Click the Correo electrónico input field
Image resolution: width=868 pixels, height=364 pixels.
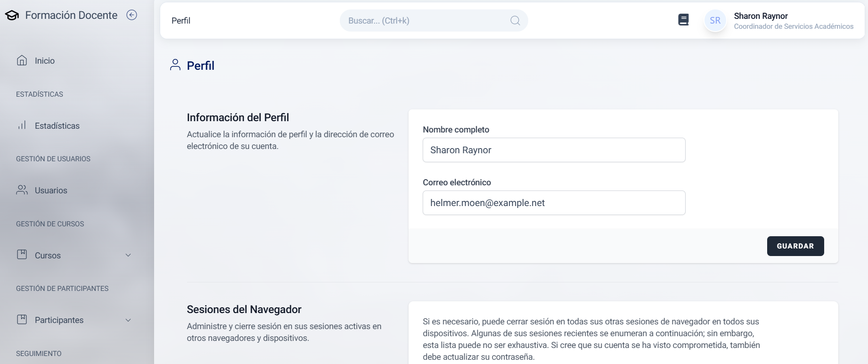(x=554, y=203)
